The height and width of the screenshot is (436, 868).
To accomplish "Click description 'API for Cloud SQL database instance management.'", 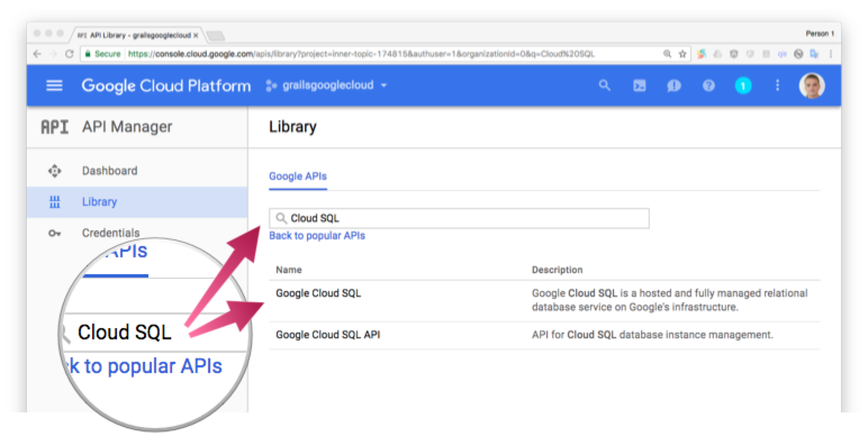I will coord(653,335).
